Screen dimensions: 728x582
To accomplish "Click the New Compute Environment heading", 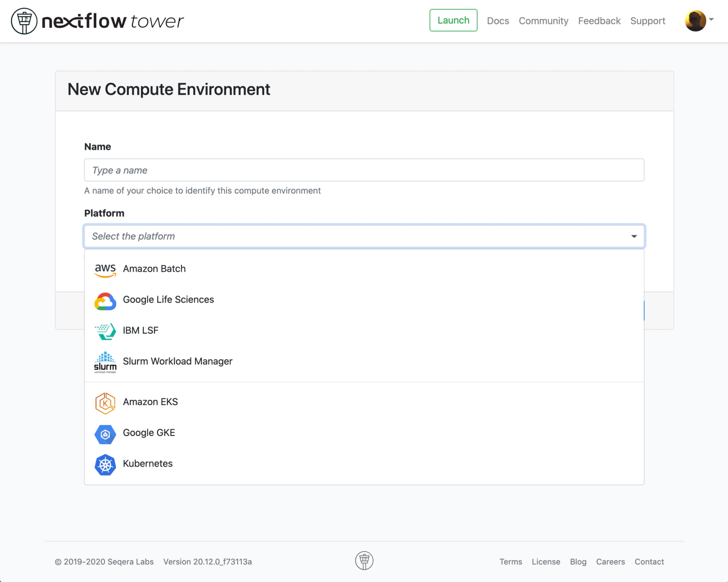I will [x=169, y=89].
